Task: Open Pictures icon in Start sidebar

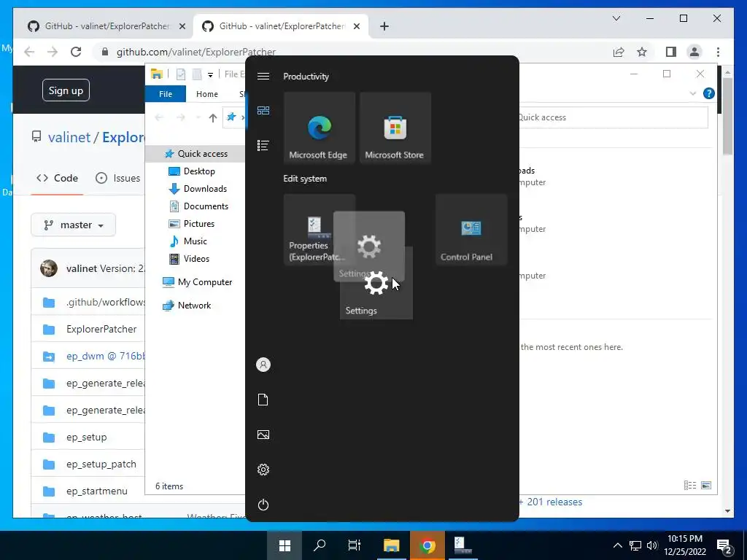Action: [x=263, y=435]
